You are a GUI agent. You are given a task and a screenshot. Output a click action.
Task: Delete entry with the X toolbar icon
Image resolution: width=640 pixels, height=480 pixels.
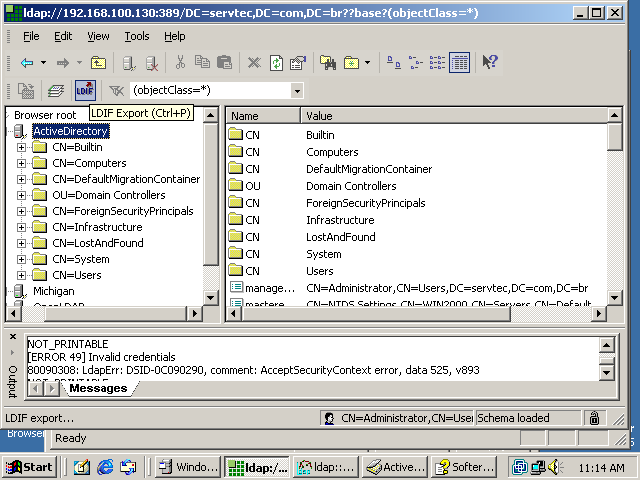(x=254, y=63)
